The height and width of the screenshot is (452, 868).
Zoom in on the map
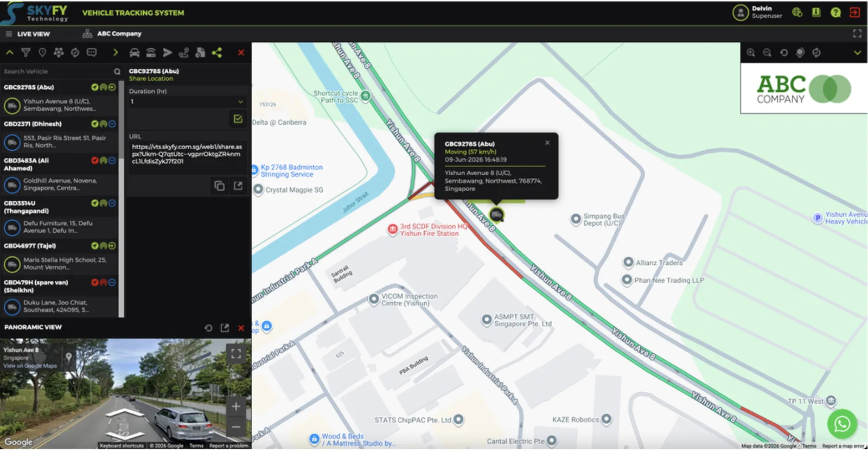[x=751, y=53]
